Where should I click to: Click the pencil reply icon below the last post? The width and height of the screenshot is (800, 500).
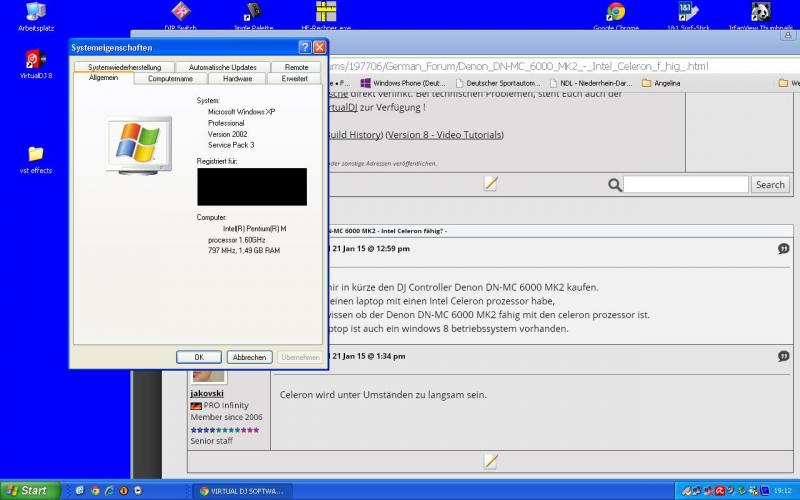[x=490, y=461]
